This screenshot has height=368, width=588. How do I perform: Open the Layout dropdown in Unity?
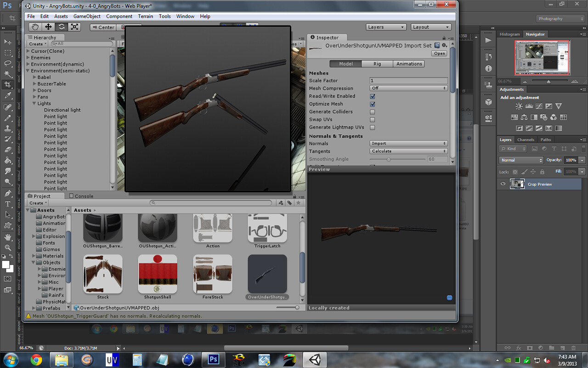point(430,27)
